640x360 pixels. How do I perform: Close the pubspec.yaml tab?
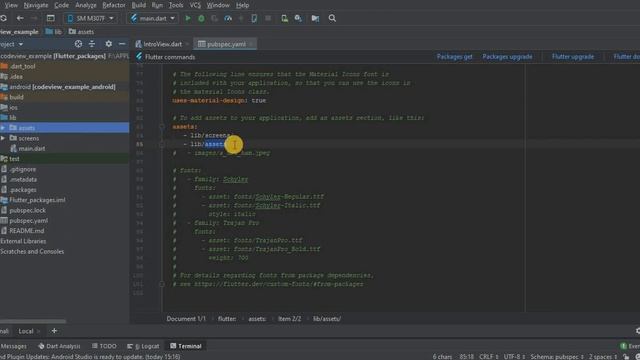[x=251, y=44]
